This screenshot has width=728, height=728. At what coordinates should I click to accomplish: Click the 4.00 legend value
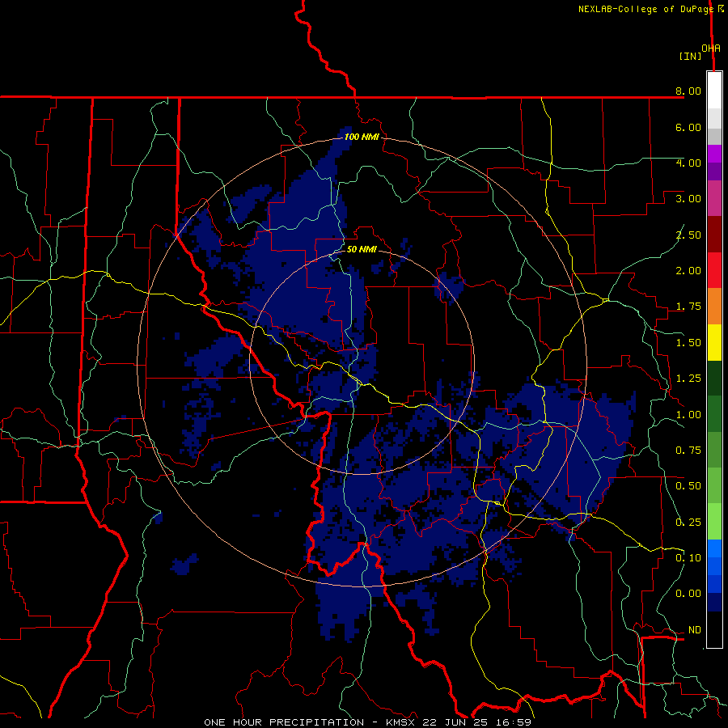(688, 163)
